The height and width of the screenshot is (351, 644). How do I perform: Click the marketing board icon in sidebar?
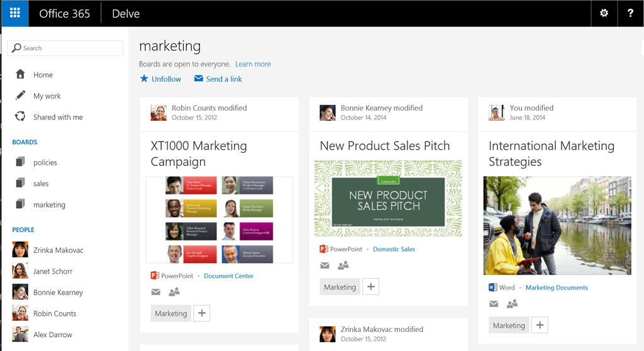[20, 204]
